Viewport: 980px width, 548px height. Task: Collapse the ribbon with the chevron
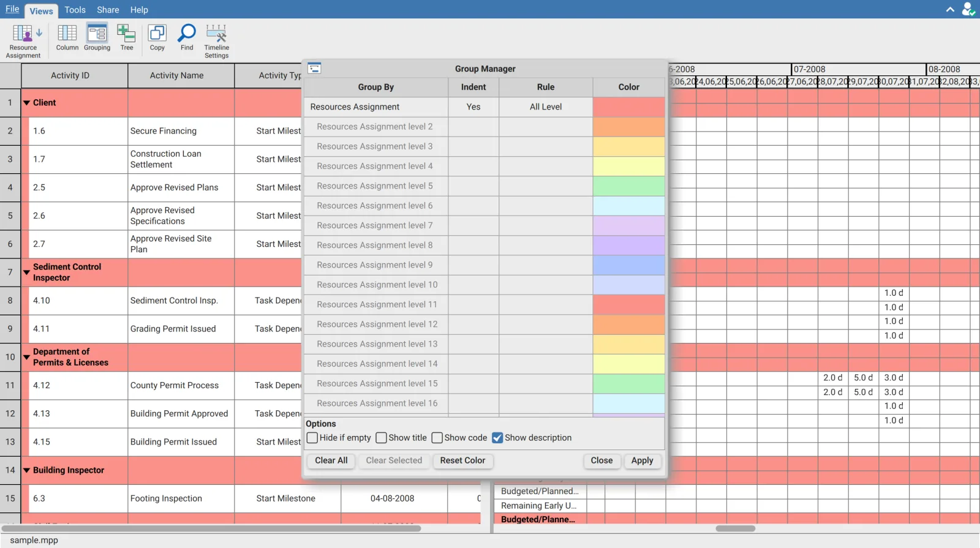click(x=950, y=10)
